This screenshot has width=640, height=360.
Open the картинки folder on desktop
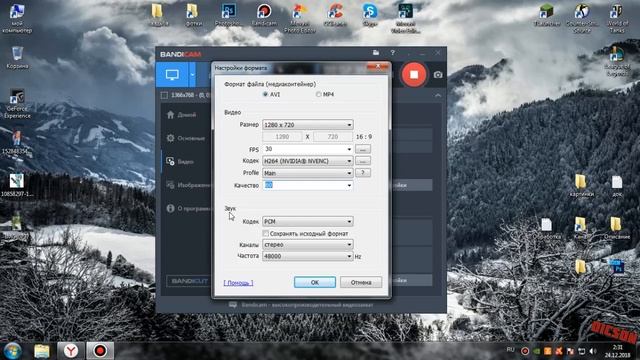581,186
